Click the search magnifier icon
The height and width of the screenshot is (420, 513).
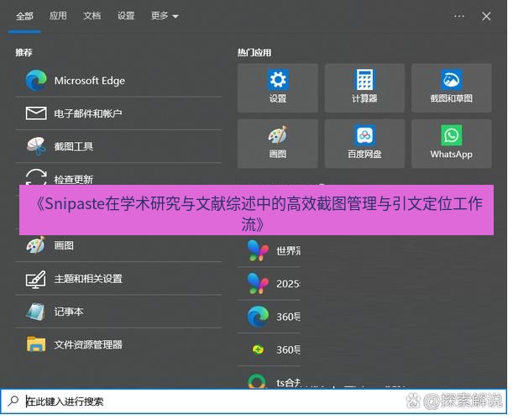(13, 401)
